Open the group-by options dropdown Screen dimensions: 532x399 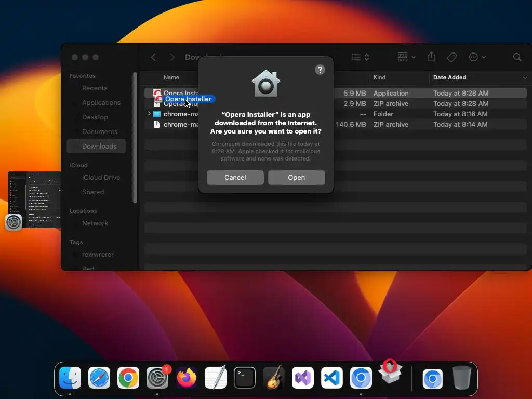click(x=406, y=57)
